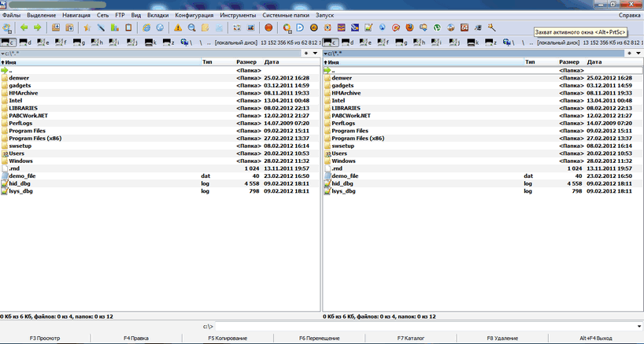Open the right panel tab dropdown arrow
This screenshot has height=344, width=644.
click(638, 53)
